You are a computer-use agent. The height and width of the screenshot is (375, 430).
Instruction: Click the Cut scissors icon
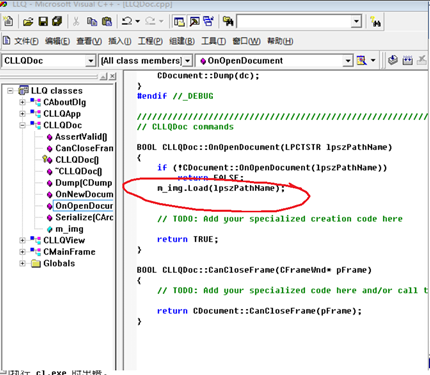[x=76, y=22]
